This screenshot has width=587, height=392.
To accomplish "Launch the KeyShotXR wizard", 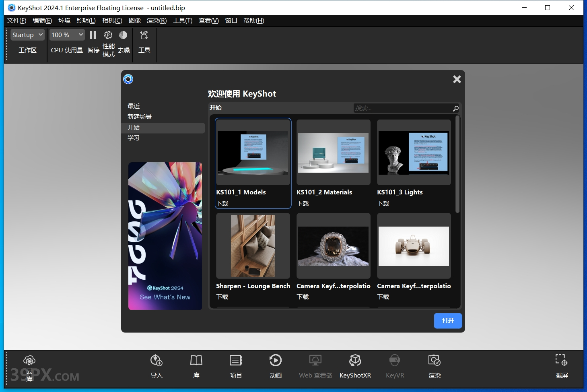I will pos(355,365).
